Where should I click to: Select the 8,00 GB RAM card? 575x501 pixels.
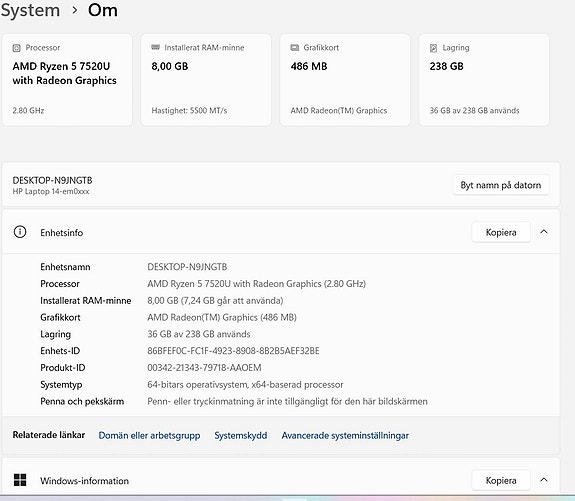click(206, 80)
